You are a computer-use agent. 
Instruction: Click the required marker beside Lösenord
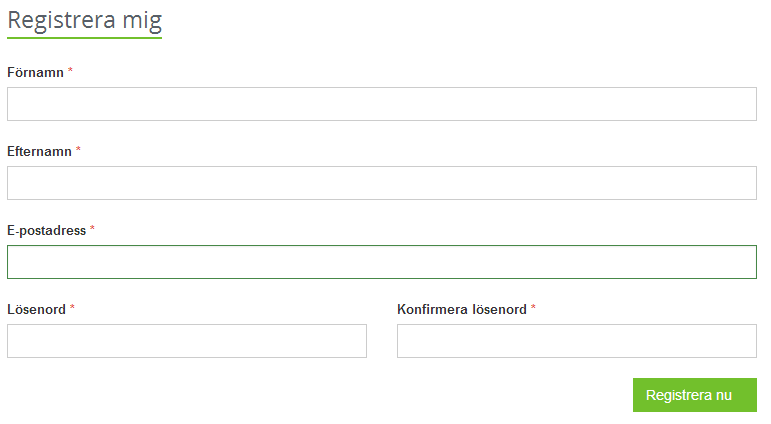73,309
